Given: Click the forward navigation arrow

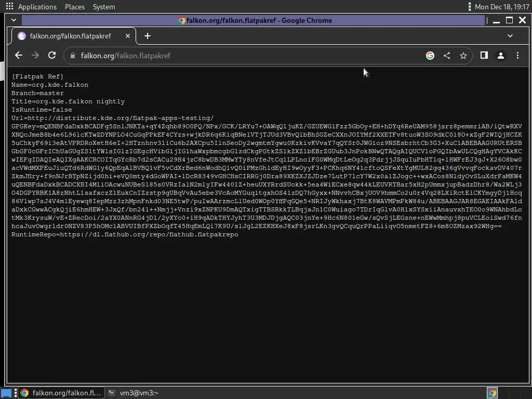Looking at the screenshot, I should (35, 55).
